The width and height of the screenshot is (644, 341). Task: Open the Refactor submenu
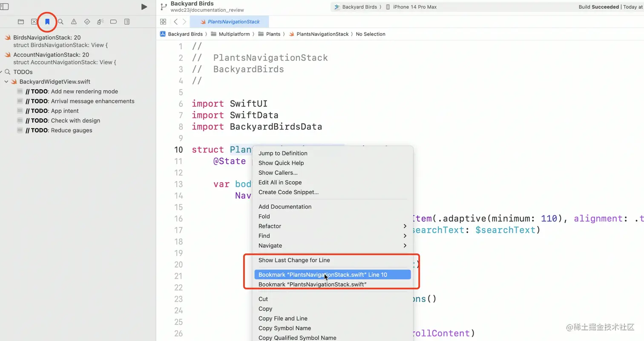click(333, 226)
